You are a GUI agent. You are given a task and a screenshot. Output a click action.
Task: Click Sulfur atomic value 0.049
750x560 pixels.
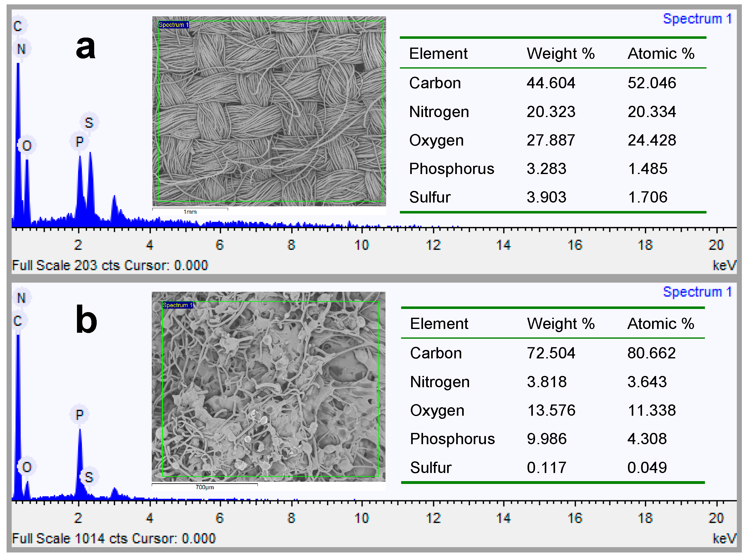[x=647, y=468]
